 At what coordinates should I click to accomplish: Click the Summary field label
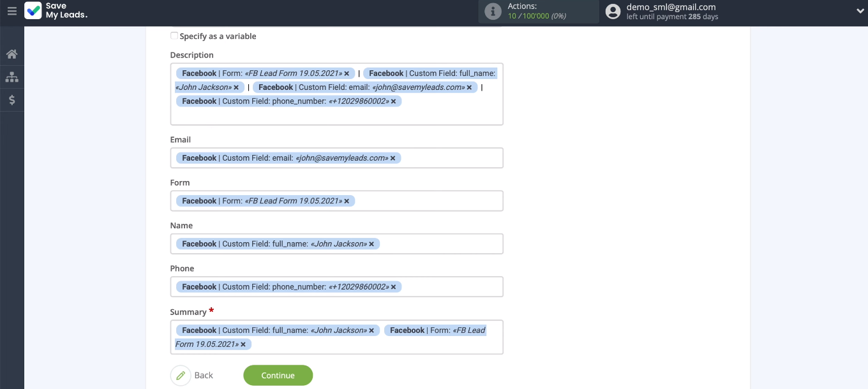[188, 312]
